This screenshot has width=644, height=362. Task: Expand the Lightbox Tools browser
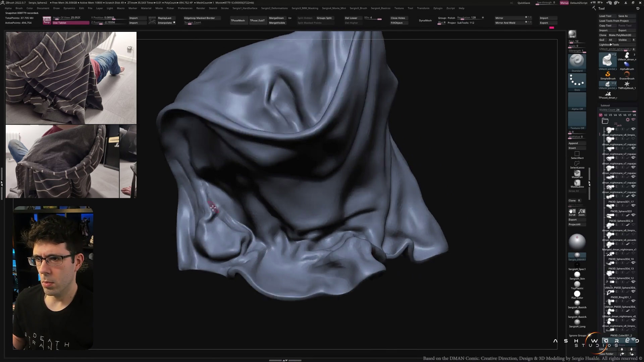coord(609,45)
